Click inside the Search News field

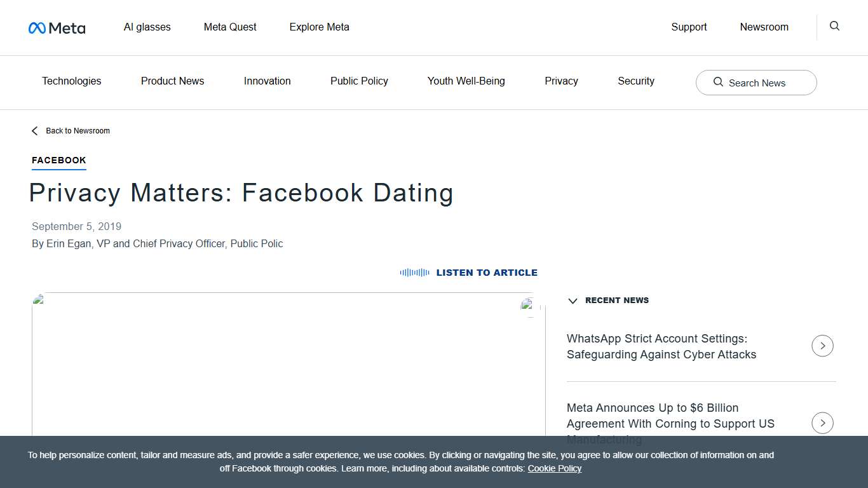(x=763, y=83)
